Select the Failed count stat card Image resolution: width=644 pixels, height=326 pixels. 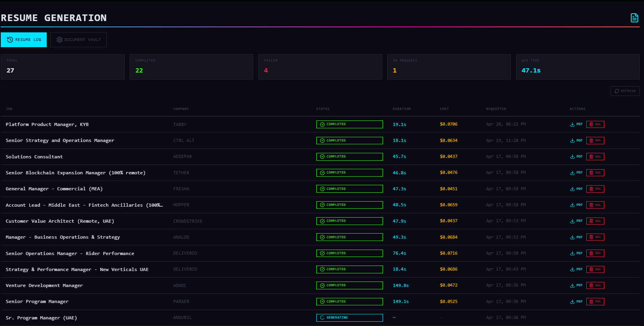pos(320,67)
